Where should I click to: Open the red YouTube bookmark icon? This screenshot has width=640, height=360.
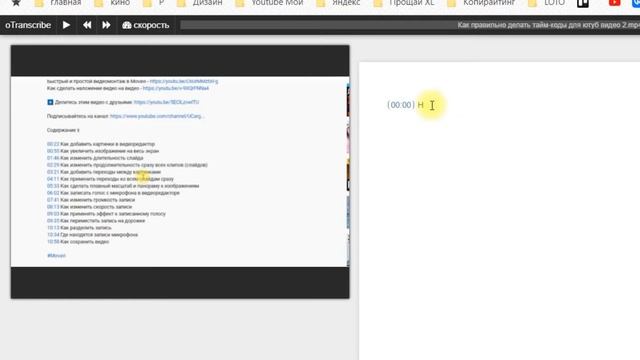(x=614, y=3)
